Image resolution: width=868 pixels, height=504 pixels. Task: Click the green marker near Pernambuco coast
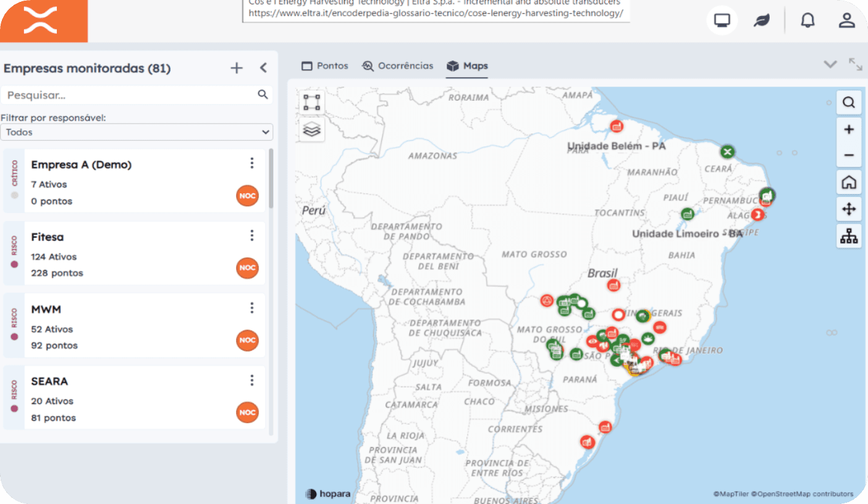click(x=767, y=195)
